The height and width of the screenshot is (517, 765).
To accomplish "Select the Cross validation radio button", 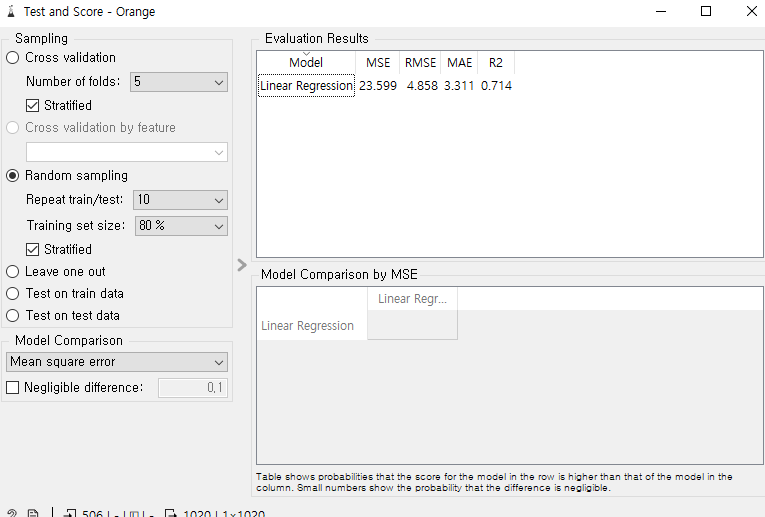I will click(x=13, y=58).
